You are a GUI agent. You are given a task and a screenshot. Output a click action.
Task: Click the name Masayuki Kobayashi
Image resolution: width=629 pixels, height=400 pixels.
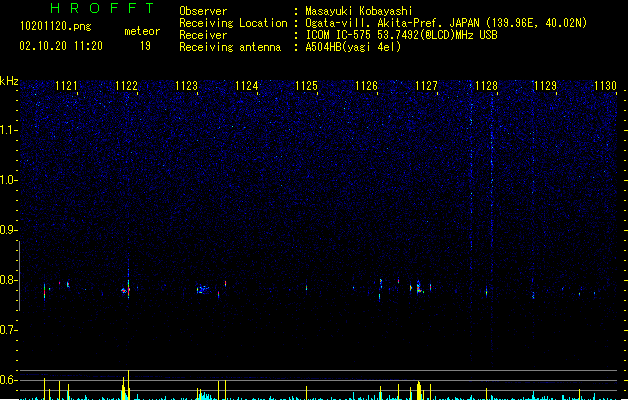(x=359, y=11)
